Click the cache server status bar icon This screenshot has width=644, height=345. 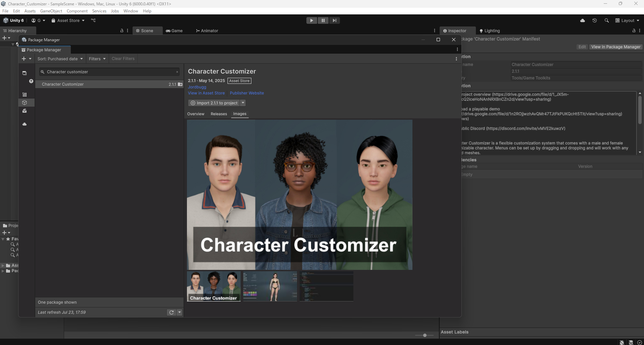[x=631, y=342]
